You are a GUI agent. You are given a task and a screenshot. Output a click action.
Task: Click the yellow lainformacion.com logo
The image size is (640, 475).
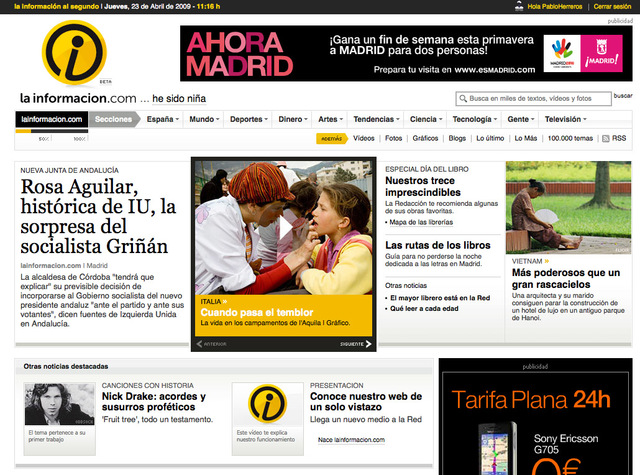click(x=74, y=53)
